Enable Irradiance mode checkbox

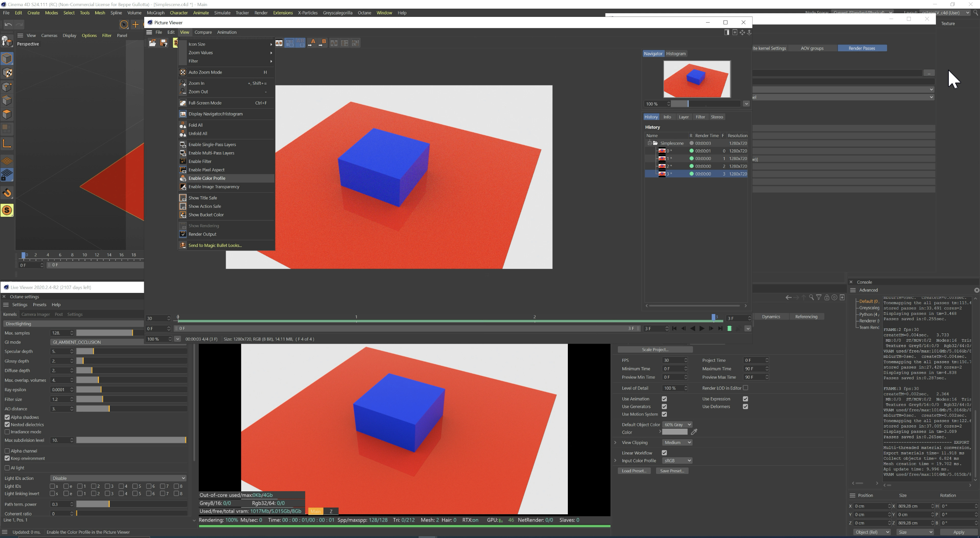(x=7, y=432)
